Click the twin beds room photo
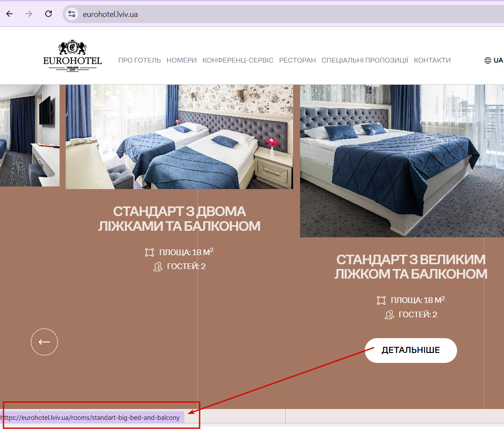The image size is (504, 429). (x=179, y=137)
